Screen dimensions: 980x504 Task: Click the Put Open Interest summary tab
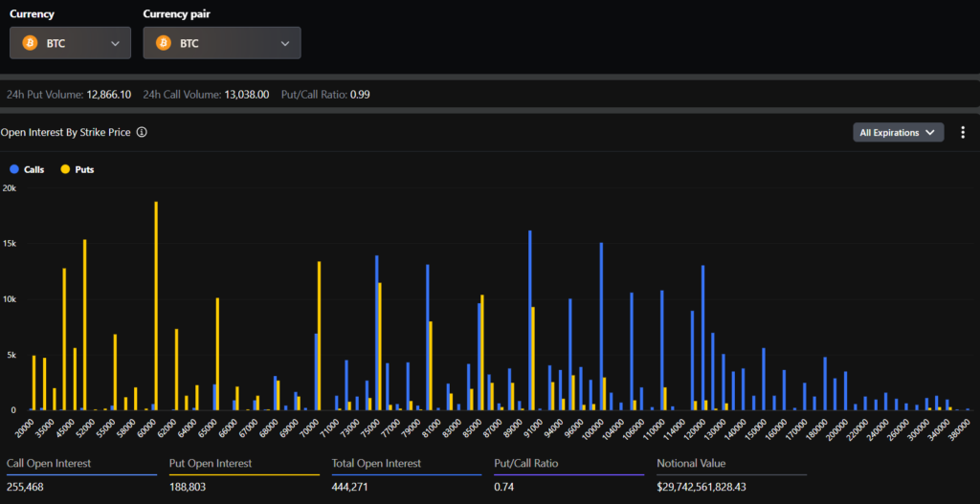[x=211, y=464]
